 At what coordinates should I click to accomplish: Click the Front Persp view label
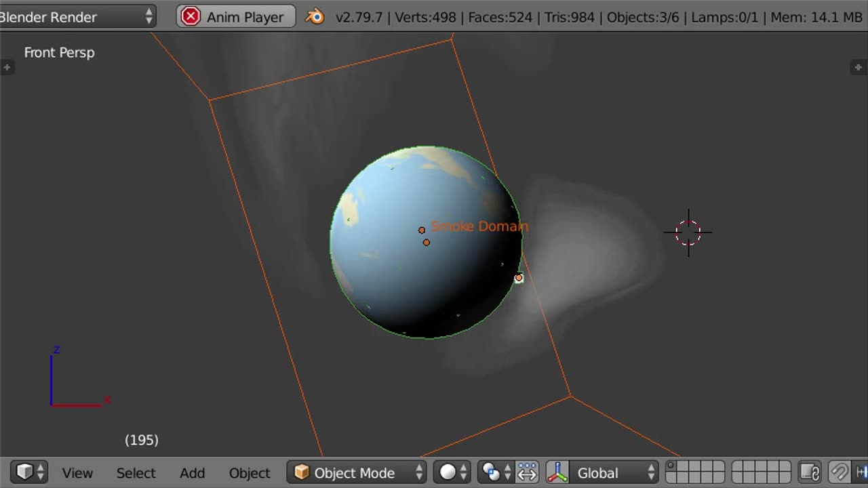[59, 52]
